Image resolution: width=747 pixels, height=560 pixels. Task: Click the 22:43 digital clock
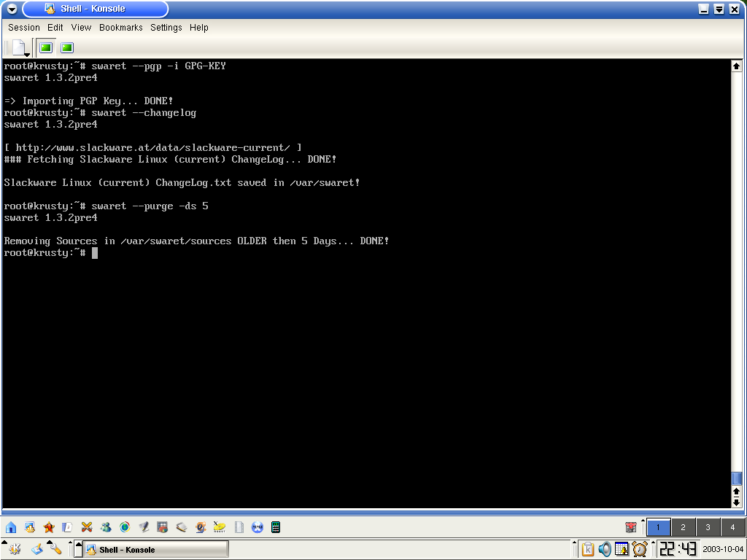pos(678,549)
